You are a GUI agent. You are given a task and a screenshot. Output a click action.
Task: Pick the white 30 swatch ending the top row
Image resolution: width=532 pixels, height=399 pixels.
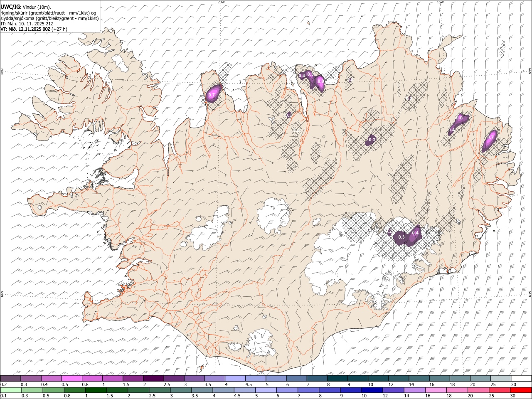(521, 378)
